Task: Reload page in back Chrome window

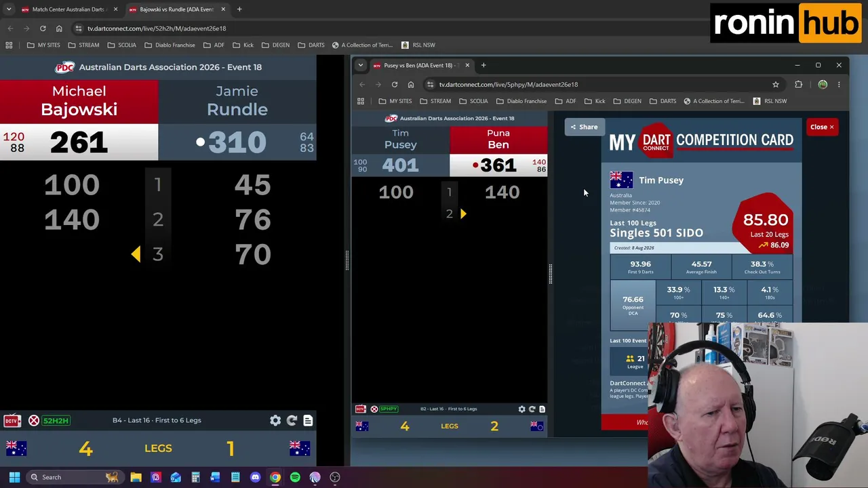Action: (43, 28)
